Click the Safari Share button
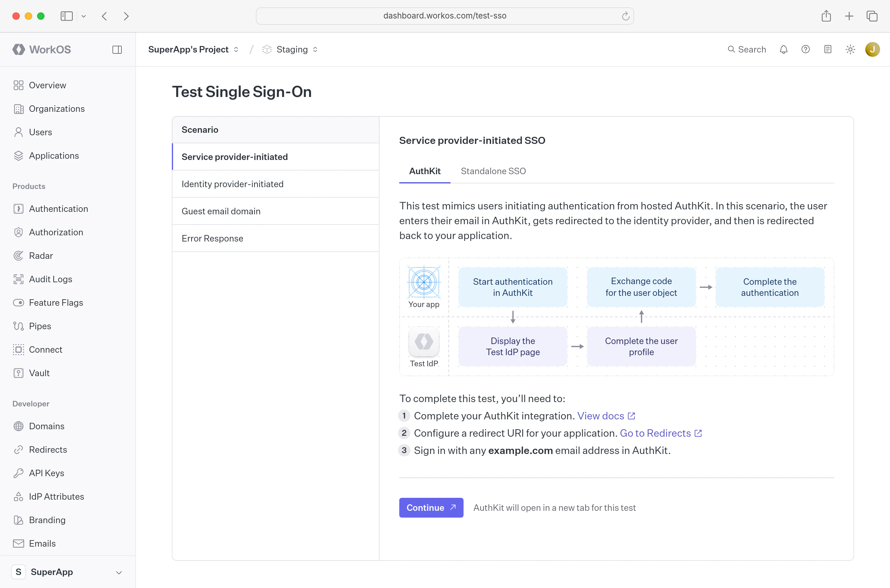 [x=826, y=16]
